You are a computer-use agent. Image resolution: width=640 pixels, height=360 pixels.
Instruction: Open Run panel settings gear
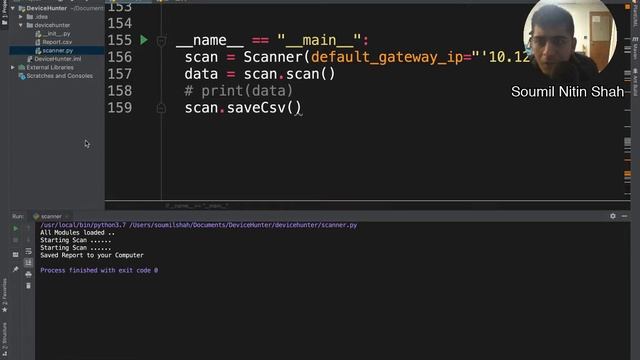pyautogui.click(x=613, y=216)
